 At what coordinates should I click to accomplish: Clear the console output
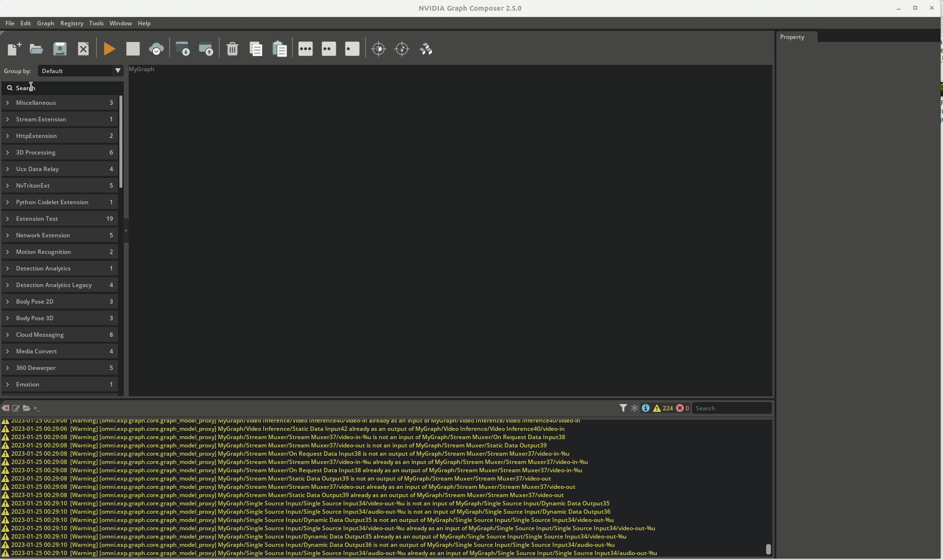6,408
